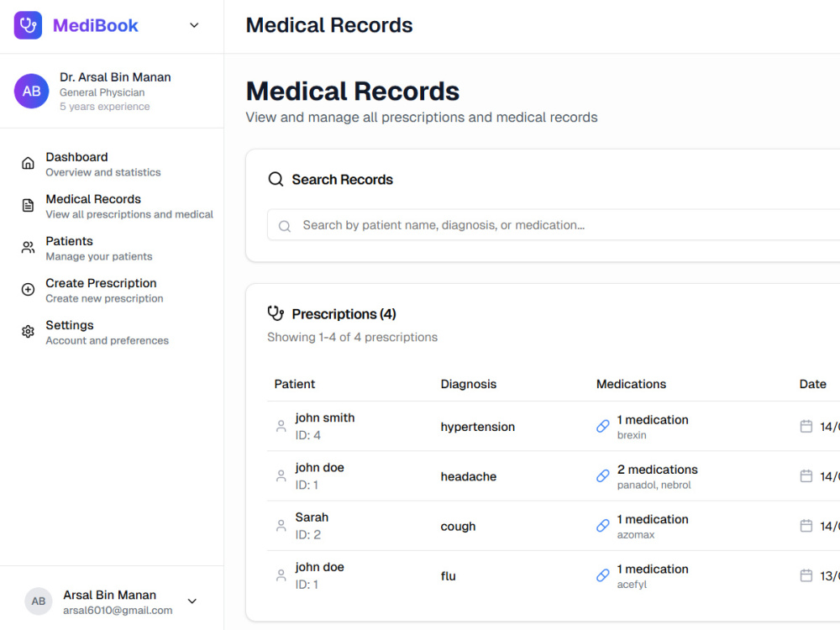Focus the patient name search input
Viewport: 840px width, 630px height.
click(x=554, y=225)
